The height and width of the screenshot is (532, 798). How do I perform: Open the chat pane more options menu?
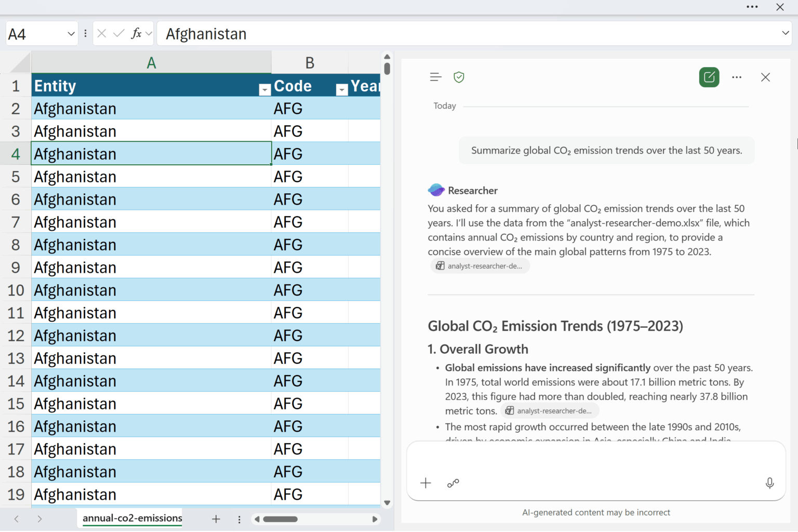point(736,77)
